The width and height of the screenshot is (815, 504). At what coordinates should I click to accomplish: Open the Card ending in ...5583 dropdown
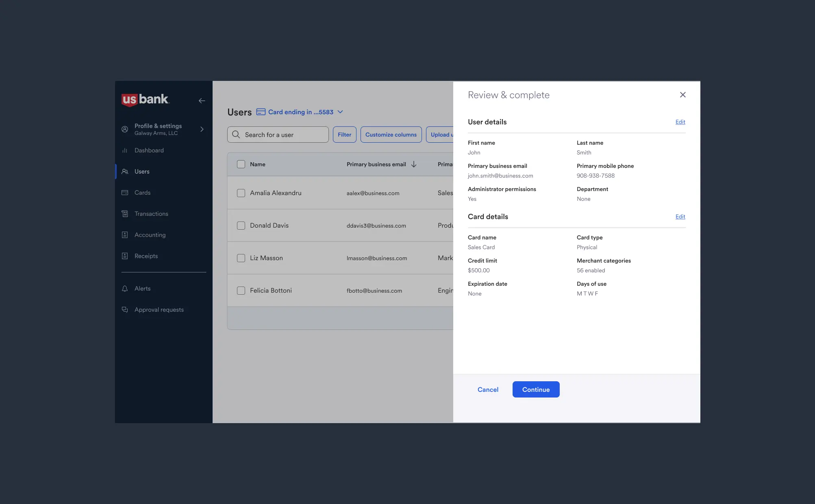point(340,112)
